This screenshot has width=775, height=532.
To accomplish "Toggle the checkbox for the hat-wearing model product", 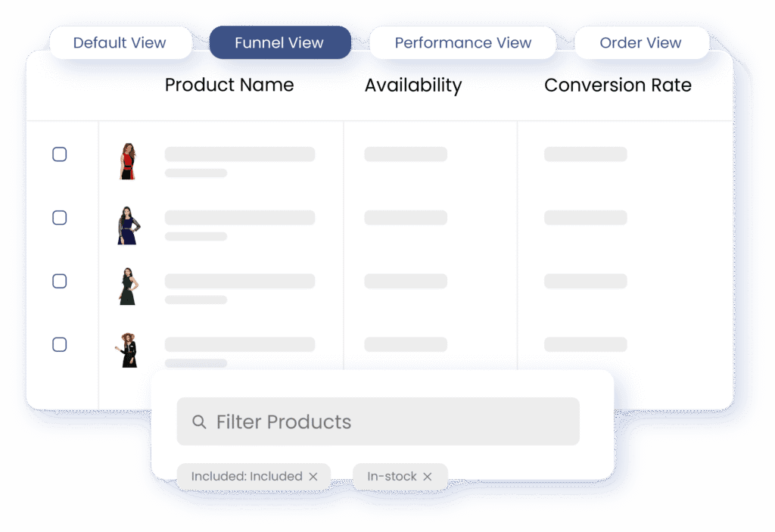I will (59, 345).
